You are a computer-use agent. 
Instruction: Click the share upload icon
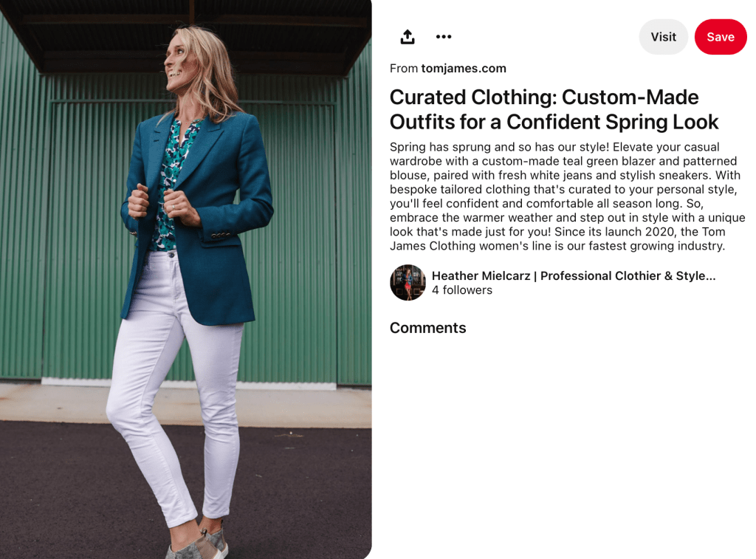point(408,37)
